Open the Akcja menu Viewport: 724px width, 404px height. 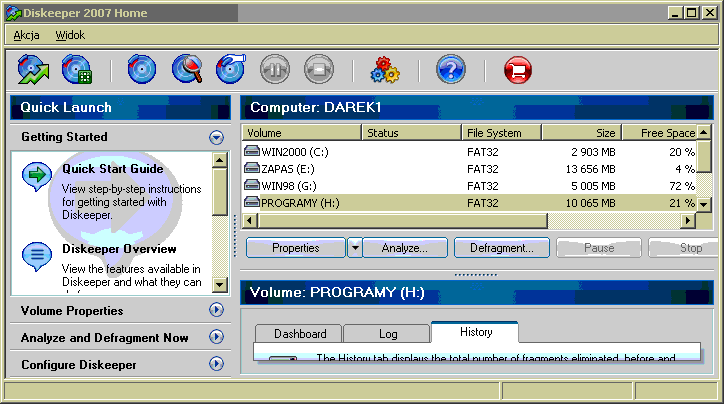pyautogui.click(x=26, y=35)
